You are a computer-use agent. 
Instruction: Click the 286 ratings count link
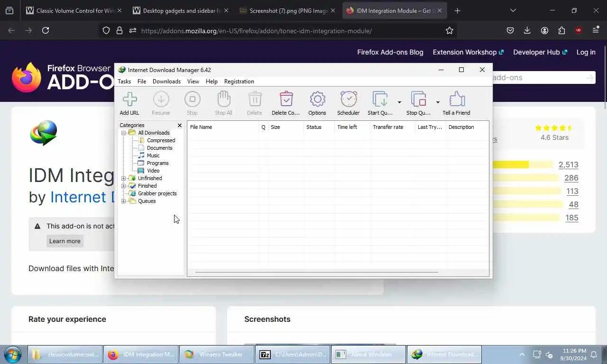tap(571, 178)
